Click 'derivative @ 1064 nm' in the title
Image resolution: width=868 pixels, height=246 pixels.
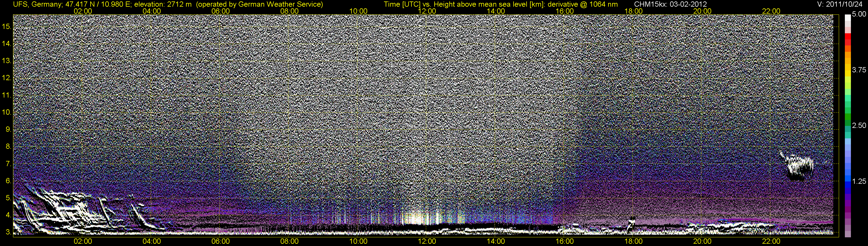point(583,4)
